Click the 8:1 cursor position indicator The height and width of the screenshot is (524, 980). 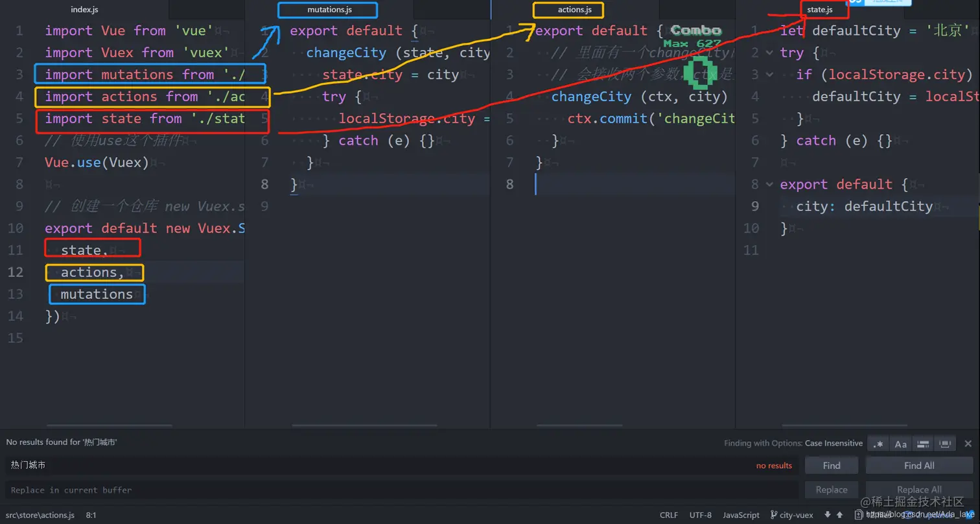click(91, 515)
